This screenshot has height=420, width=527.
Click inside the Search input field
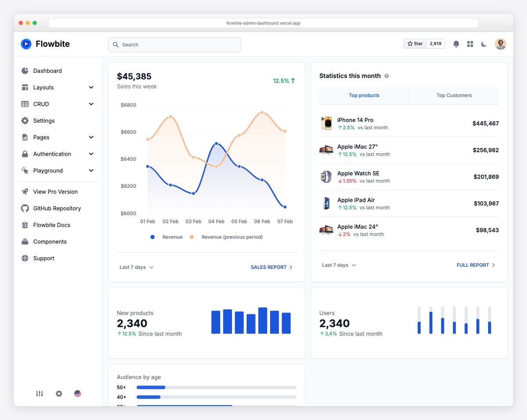click(x=174, y=44)
